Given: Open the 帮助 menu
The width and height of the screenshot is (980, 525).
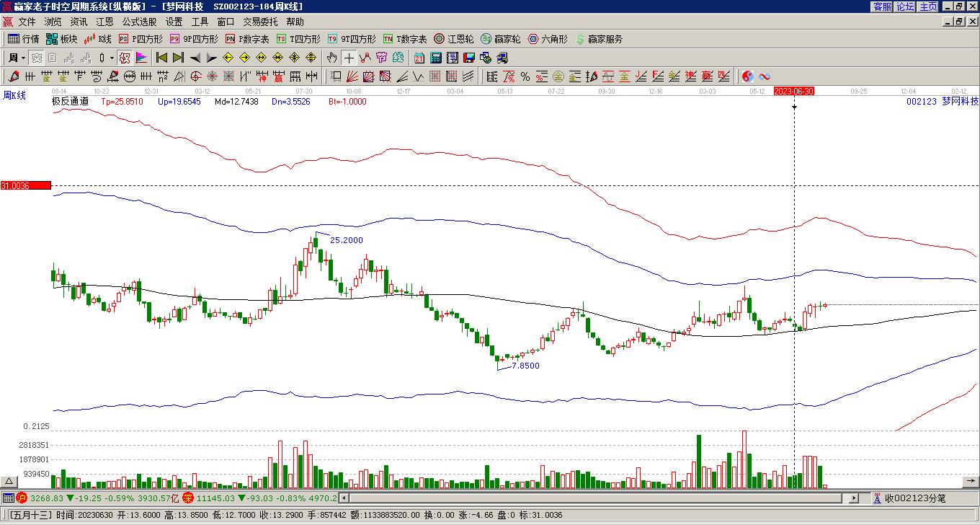Looking at the screenshot, I should (x=295, y=22).
